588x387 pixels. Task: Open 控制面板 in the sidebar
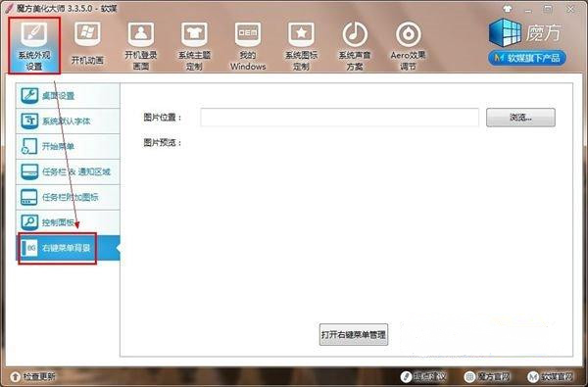click(x=68, y=222)
